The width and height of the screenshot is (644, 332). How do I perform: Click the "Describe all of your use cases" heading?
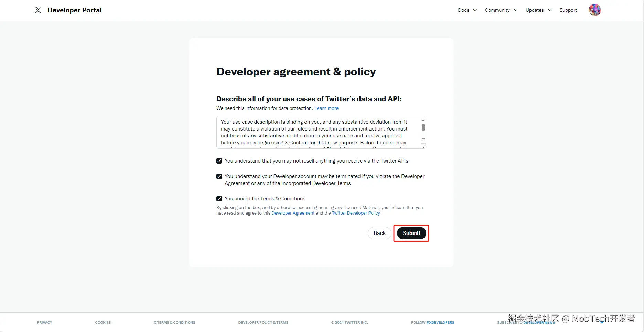309,99
